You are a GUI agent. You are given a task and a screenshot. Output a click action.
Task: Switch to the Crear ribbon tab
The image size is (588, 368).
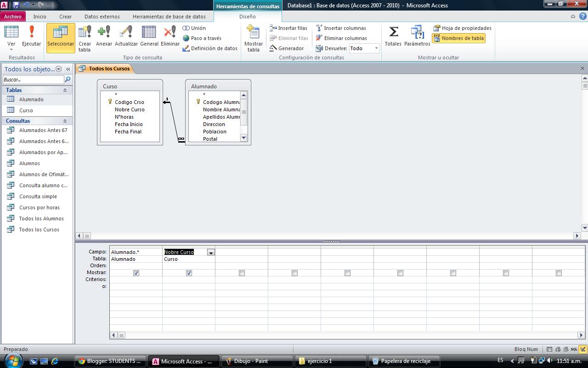(x=65, y=16)
